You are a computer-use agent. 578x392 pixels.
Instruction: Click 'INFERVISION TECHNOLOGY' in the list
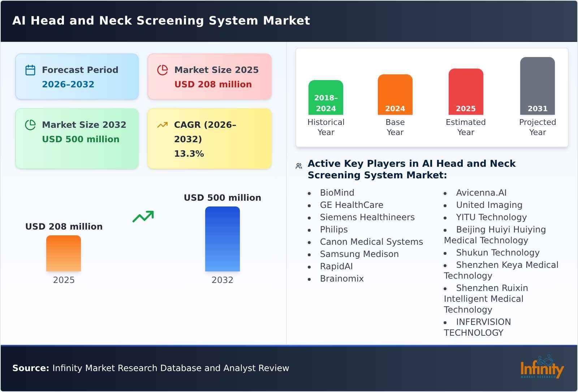[x=478, y=327]
